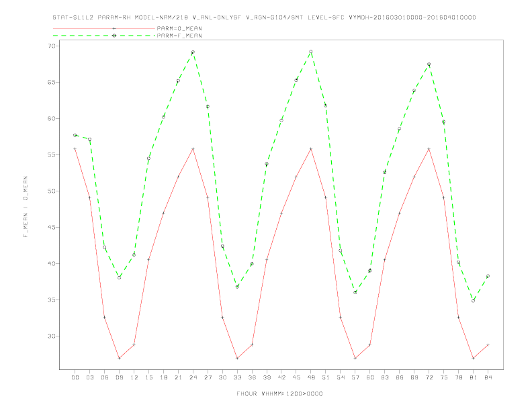The height and width of the screenshot is (411, 532).
Task: Pick the red O_MEAN plus marker at hour 09
Action: click(x=119, y=358)
